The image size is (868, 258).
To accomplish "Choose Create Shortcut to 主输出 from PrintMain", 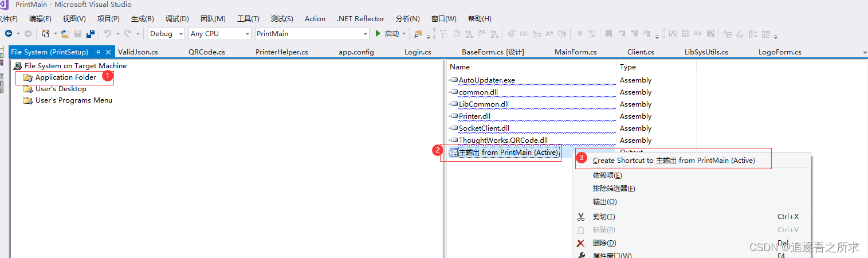I will coord(674,161).
